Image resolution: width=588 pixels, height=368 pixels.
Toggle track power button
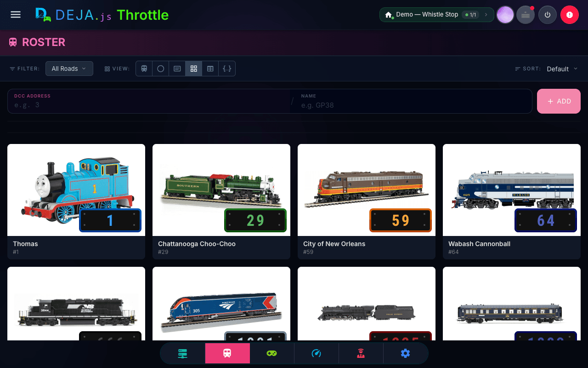[x=547, y=15]
